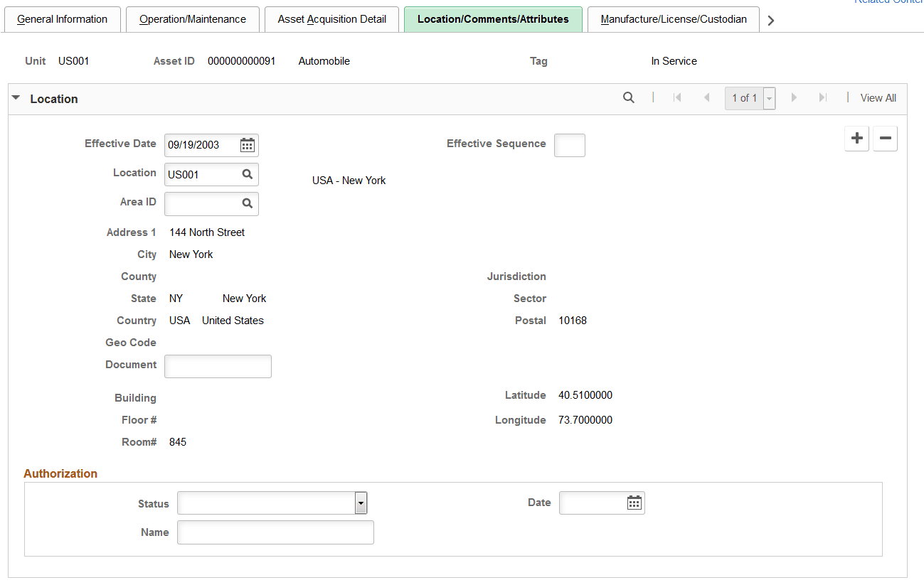Image resolution: width=924 pixels, height=585 pixels.
Task: Click the search icon in Location header
Action: [x=628, y=97]
